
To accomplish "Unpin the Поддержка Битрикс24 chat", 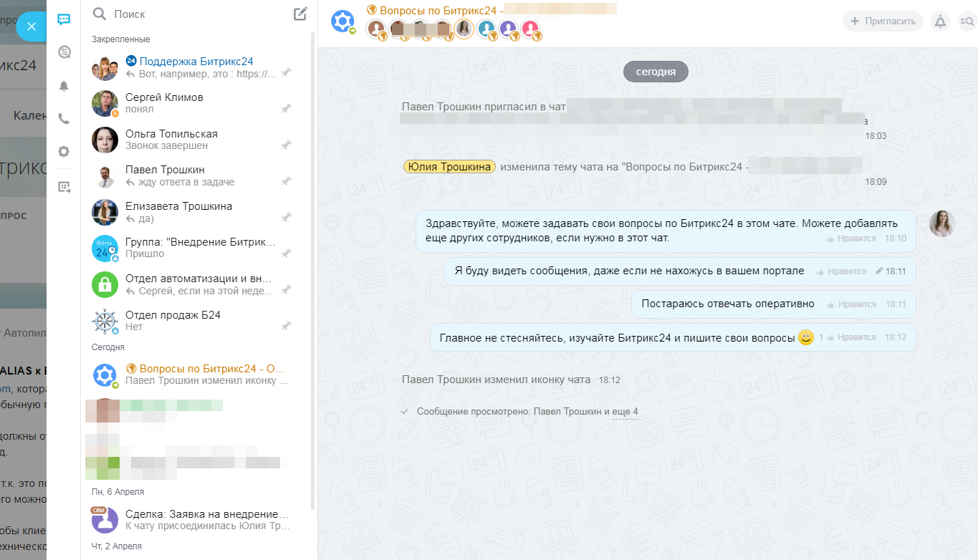I will click(x=286, y=72).
